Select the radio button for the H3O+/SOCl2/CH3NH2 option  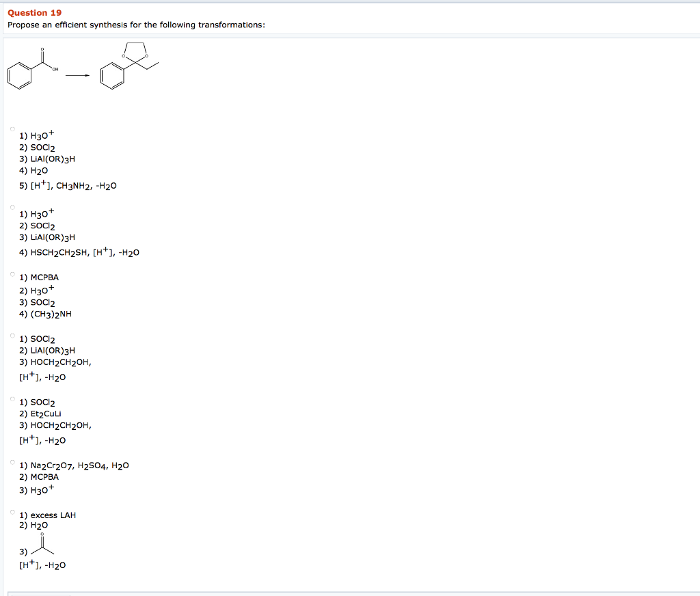tap(12, 129)
